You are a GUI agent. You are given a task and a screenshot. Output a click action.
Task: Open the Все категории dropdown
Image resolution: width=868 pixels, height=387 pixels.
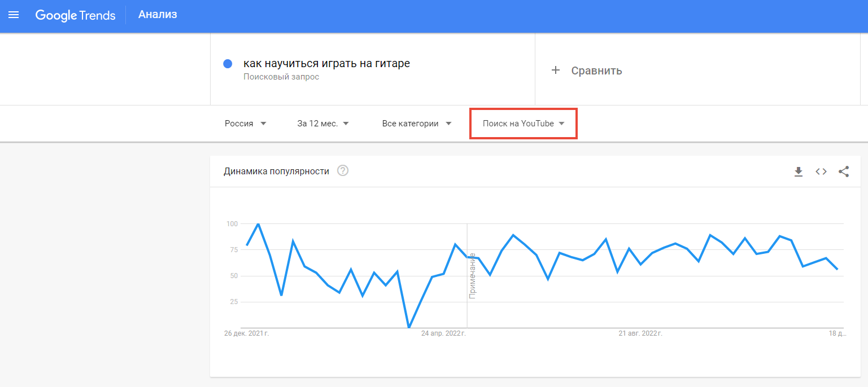(x=417, y=123)
